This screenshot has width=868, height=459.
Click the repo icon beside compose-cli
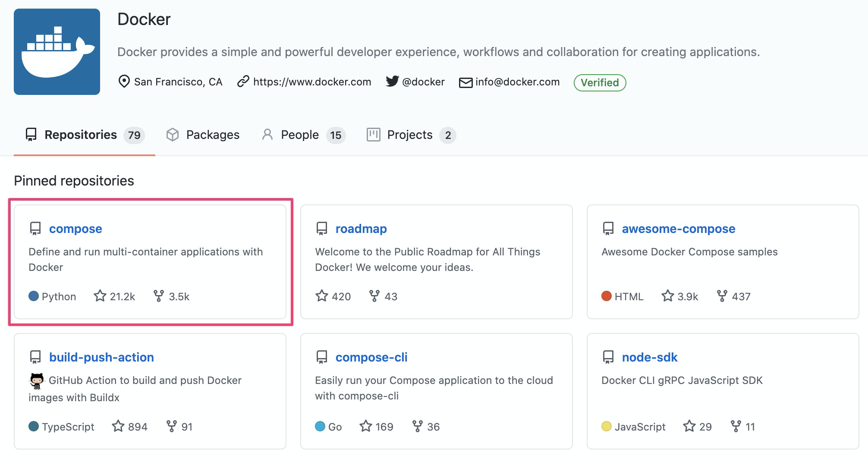click(x=322, y=357)
